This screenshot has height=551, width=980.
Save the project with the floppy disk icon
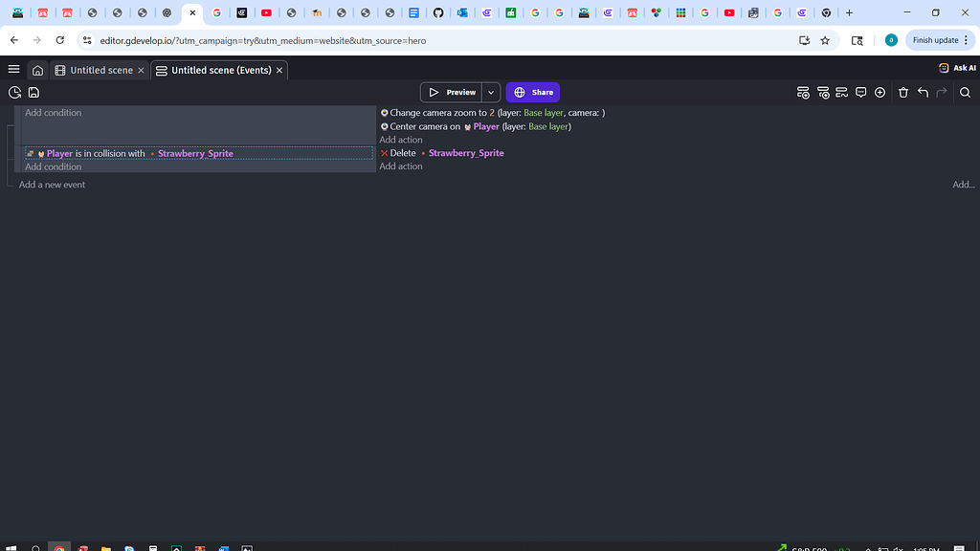coord(33,93)
